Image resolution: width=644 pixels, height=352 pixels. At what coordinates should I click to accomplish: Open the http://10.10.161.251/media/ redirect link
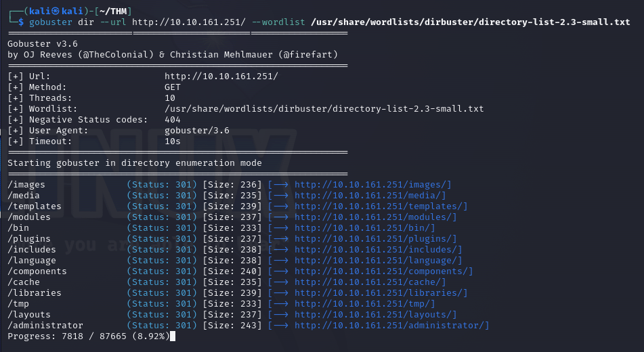(368, 196)
